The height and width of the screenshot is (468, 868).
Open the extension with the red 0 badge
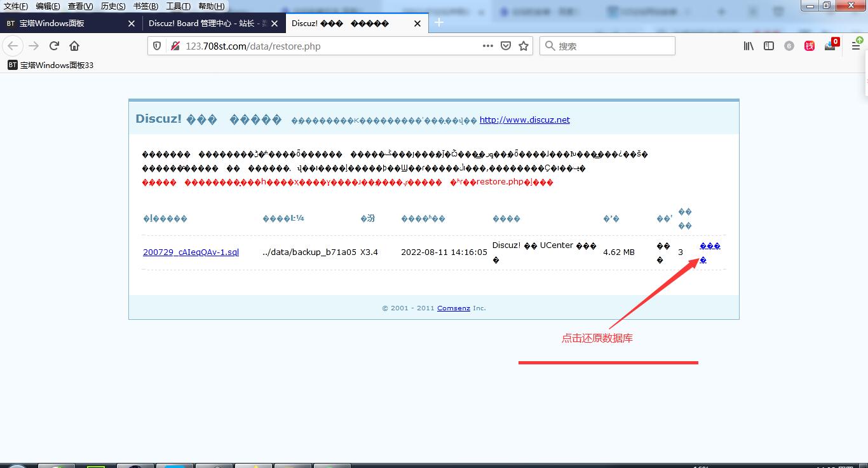(831, 45)
